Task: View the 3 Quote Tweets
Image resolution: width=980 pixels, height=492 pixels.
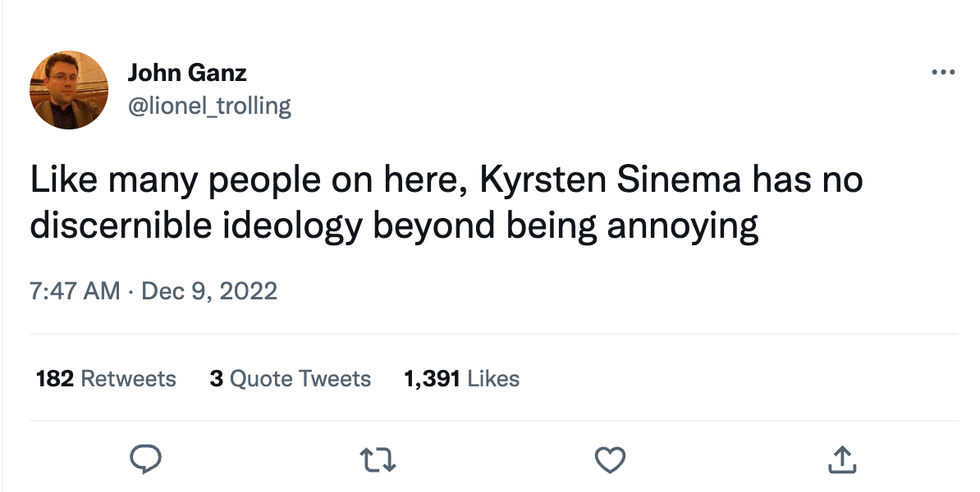Action: (290, 379)
